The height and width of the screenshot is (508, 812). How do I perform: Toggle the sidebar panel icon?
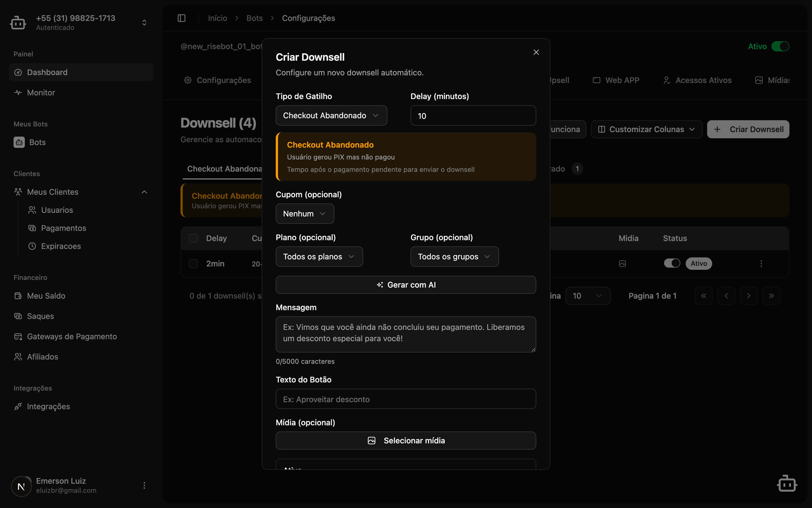click(x=182, y=18)
